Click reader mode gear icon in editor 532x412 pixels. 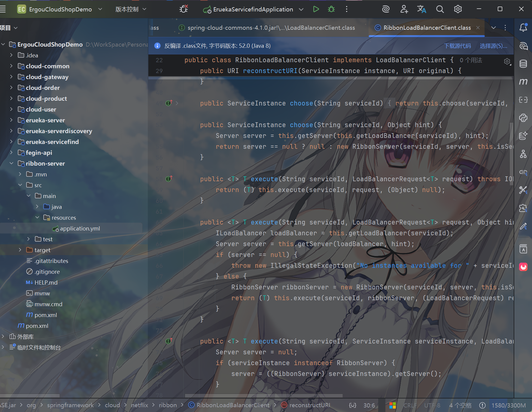pos(507,62)
